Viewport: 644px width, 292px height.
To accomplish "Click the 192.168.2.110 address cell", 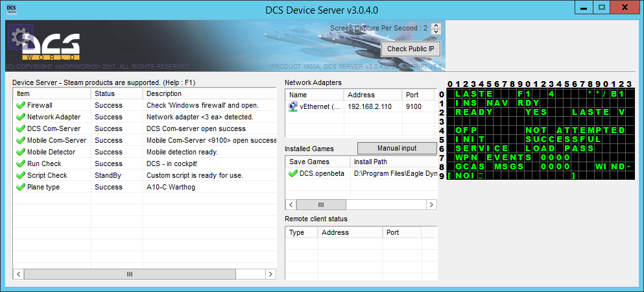I will pyautogui.click(x=370, y=107).
